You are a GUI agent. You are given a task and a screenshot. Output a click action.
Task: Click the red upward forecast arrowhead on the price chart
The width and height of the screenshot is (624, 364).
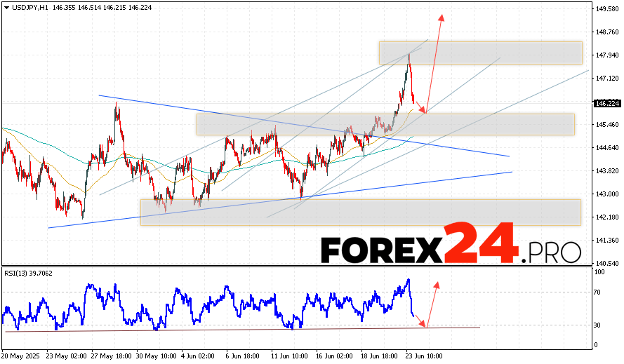pos(442,18)
